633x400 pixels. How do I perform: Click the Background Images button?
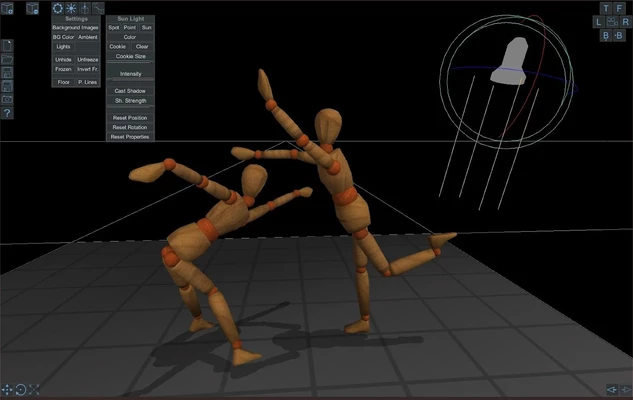[76, 27]
